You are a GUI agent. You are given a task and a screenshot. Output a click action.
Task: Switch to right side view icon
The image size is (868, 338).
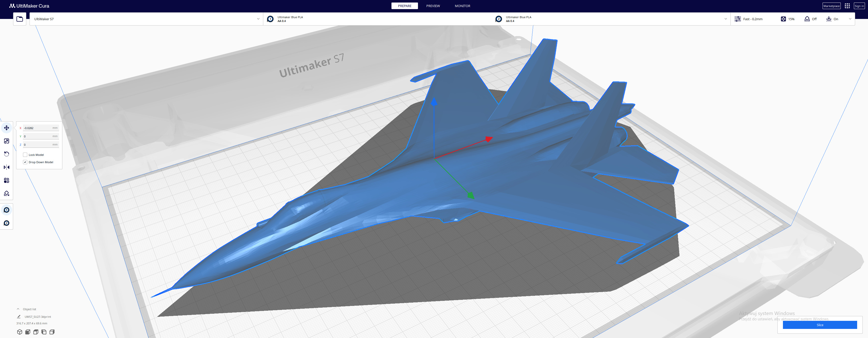pyautogui.click(x=52, y=332)
